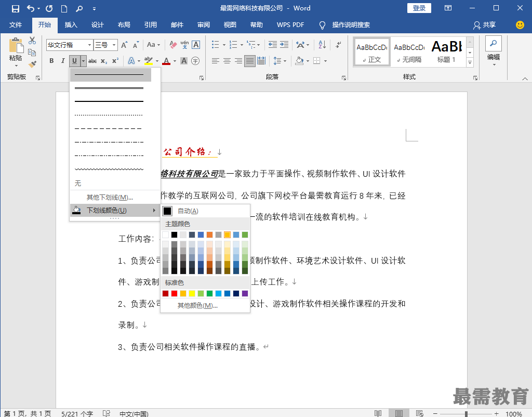Viewport: 532px width, 417px height.
Task: Create a new blank document icon
Action: (x=64, y=8)
